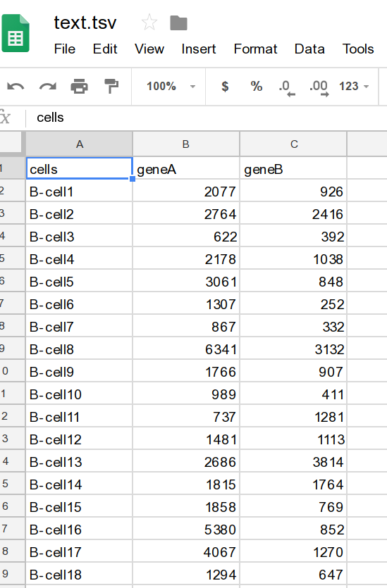The width and height of the screenshot is (387, 588).
Task: Rename the text.tsv title
Action: coord(85,23)
